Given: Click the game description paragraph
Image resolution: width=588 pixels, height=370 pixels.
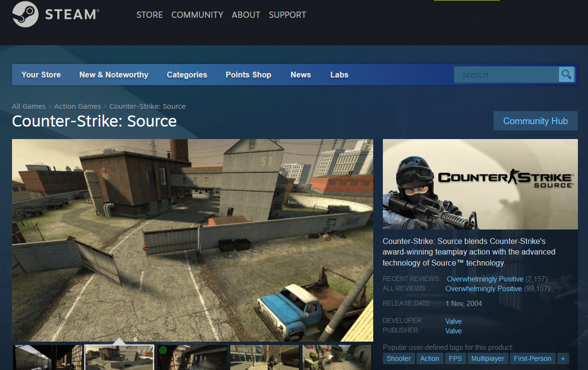Looking at the screenshot, I should pos(469,252).
